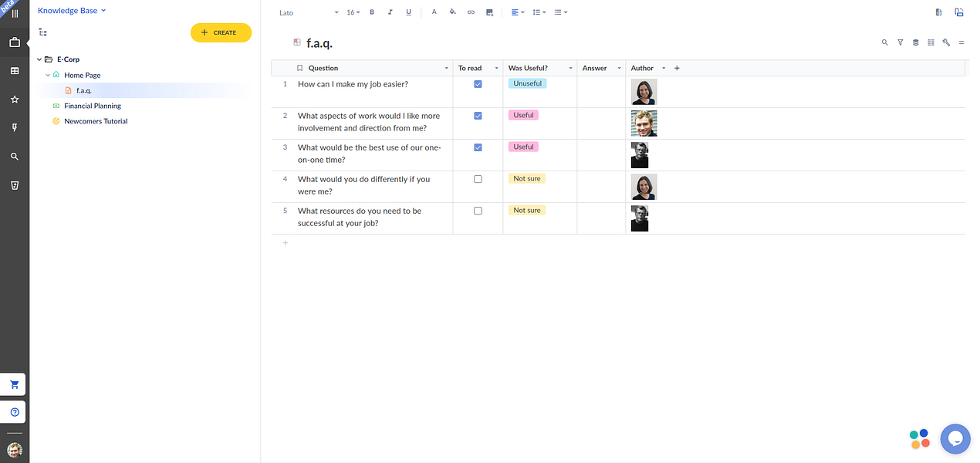Check To read for row 4
The image size is (980, 463).
(478, 179)
